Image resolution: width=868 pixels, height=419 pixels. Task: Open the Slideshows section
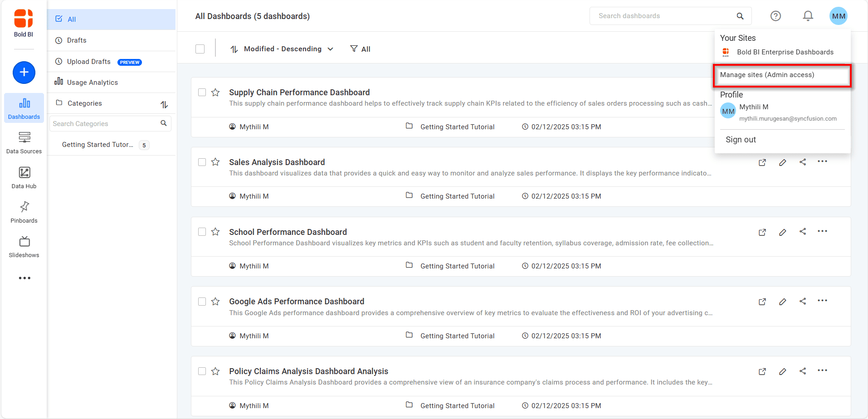point(24,246)
